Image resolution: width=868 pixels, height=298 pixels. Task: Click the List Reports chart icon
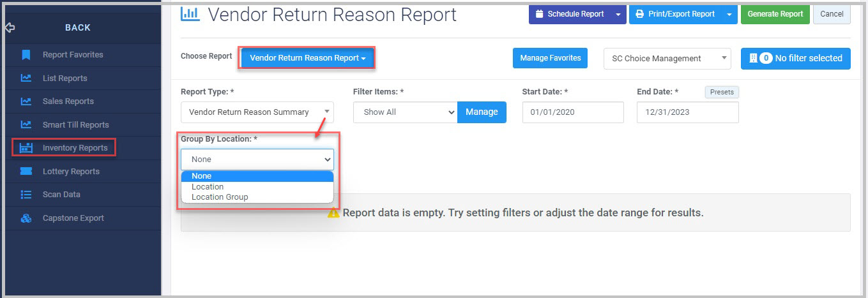pyautogui.click(x=26, y=78)
